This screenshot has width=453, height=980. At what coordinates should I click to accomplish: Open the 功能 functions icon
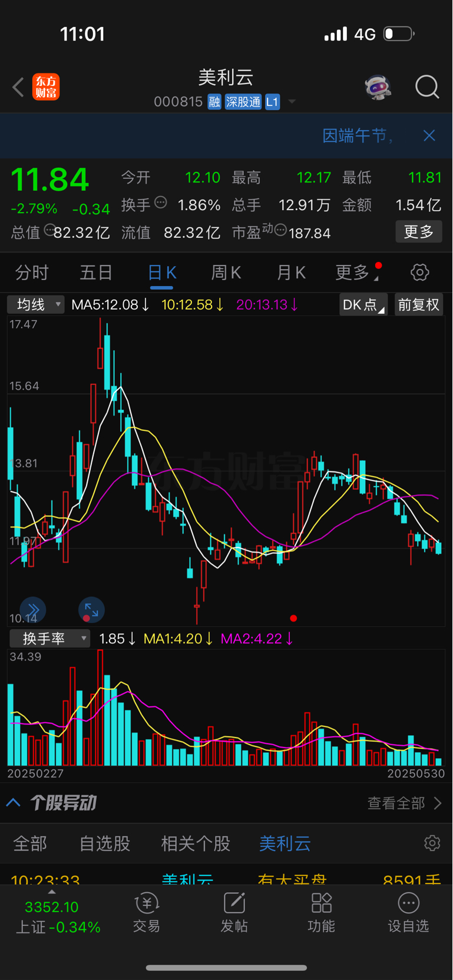coord(322,913)
